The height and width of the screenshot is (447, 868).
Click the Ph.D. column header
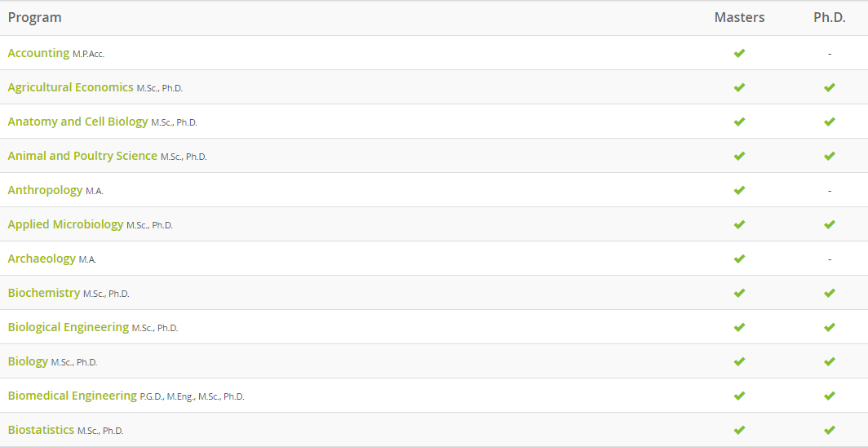coord(829,17)
